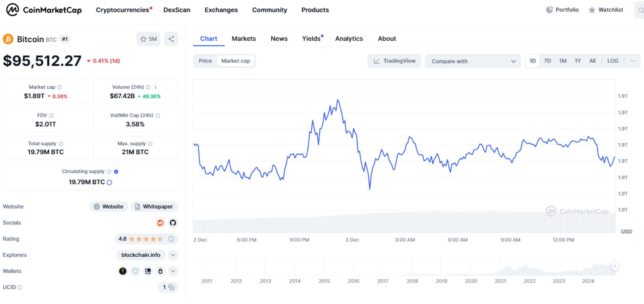This screenshot has height=304, width=644.
Task: Open the Whitepaper link
Action: 154,207
